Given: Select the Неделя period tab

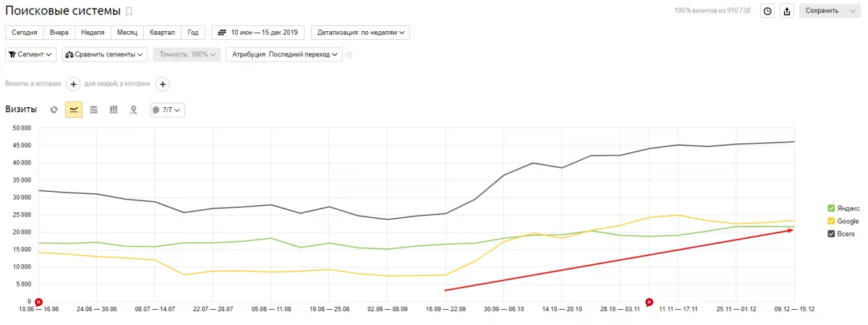Looking at the screenshot, I should [93, 33].
